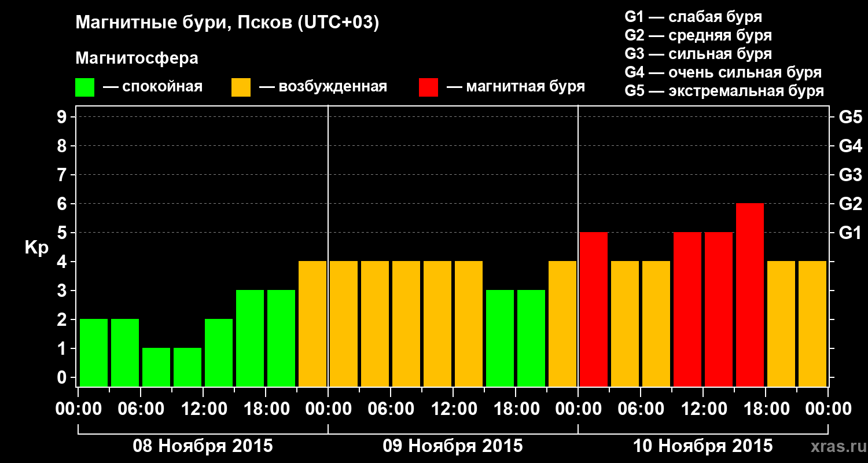Screen dimensions: 868x463
Task: Click the '09 Ноября 2015' date label
Action: (x=453, y=446)
